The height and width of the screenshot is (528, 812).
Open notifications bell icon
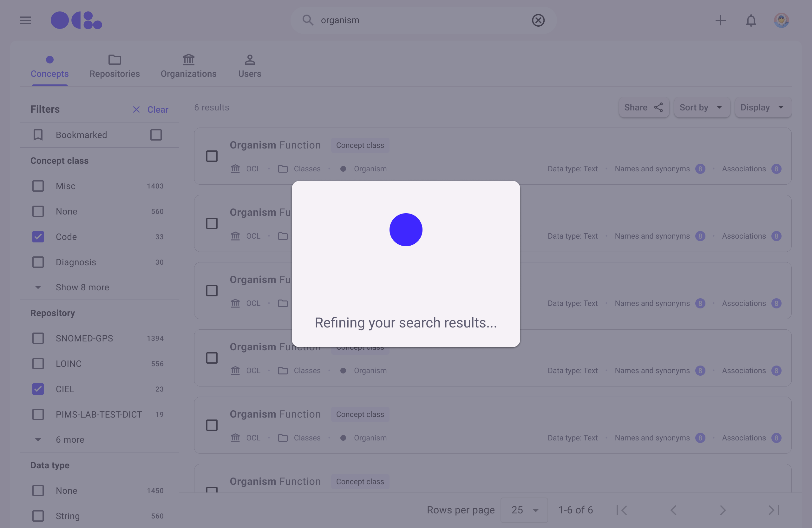[x=750, y=21]
